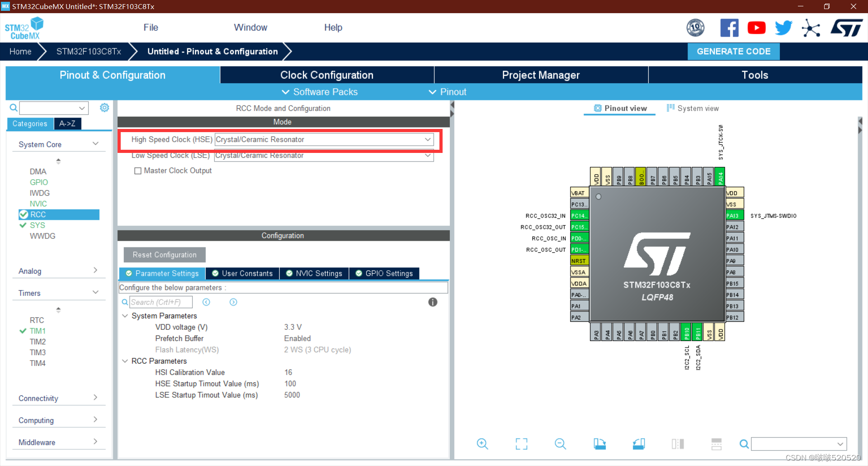Open categories settings gear icon

(x=104, y=108)
